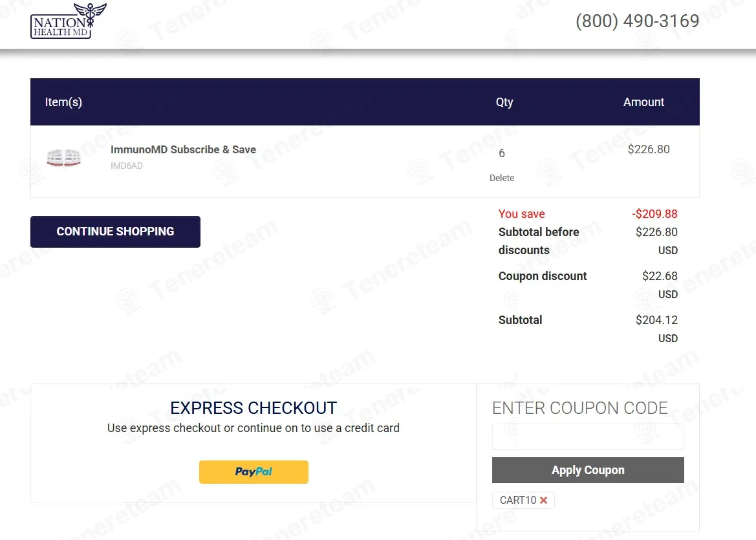Open the ImmunoMD Subscribe & Save product name

[183, 149]
